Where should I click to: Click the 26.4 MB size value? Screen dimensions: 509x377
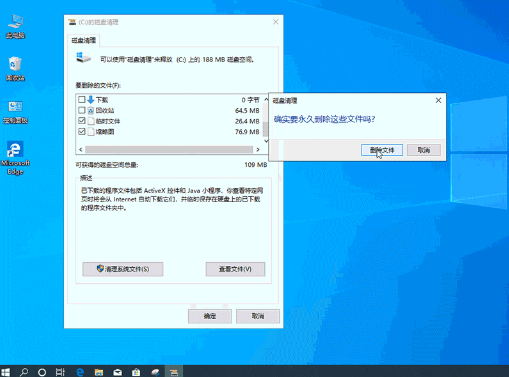pyautogui.click(x=247, y=121)
